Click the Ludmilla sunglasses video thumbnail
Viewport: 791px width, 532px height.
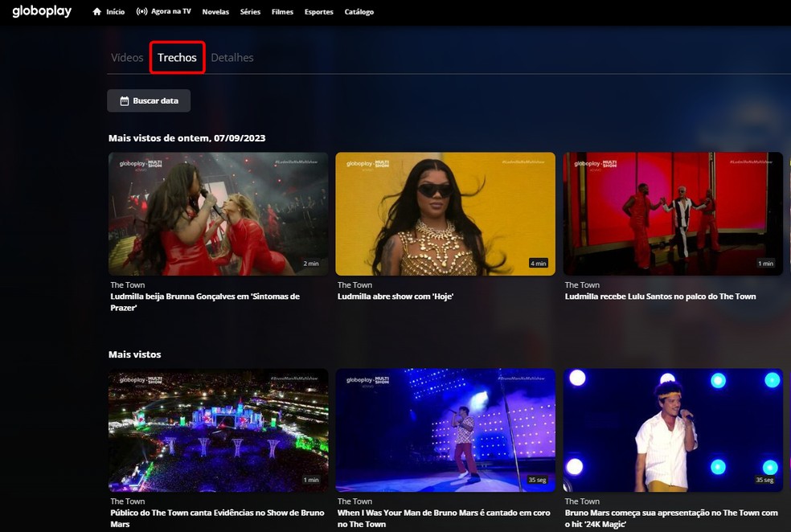click(x=445, y=214)
